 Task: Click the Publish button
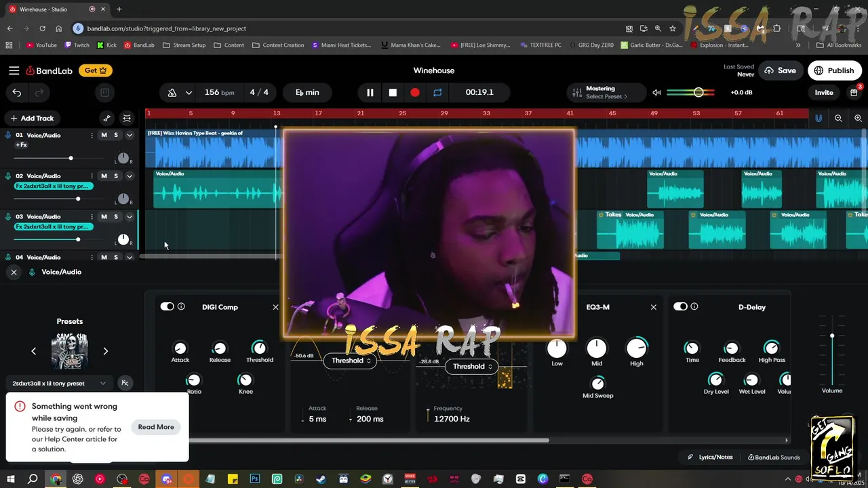pyautogui.click(x=834, y=70)
